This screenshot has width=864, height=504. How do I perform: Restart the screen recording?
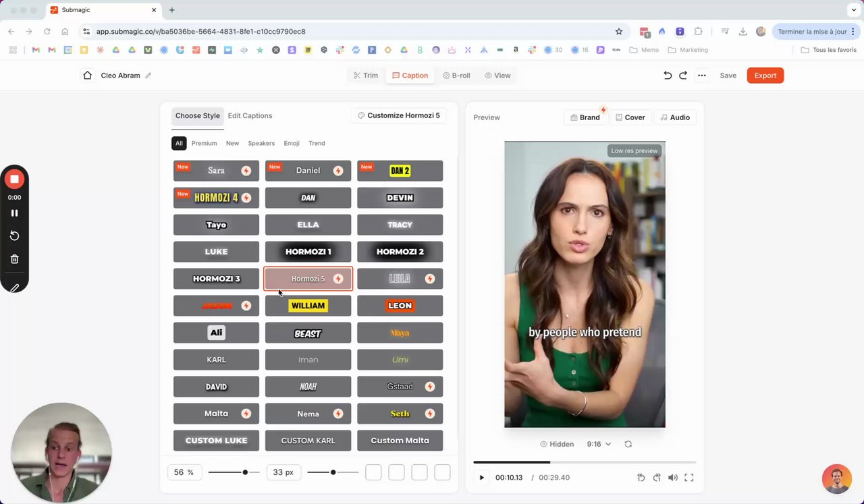tap(14, 235)
